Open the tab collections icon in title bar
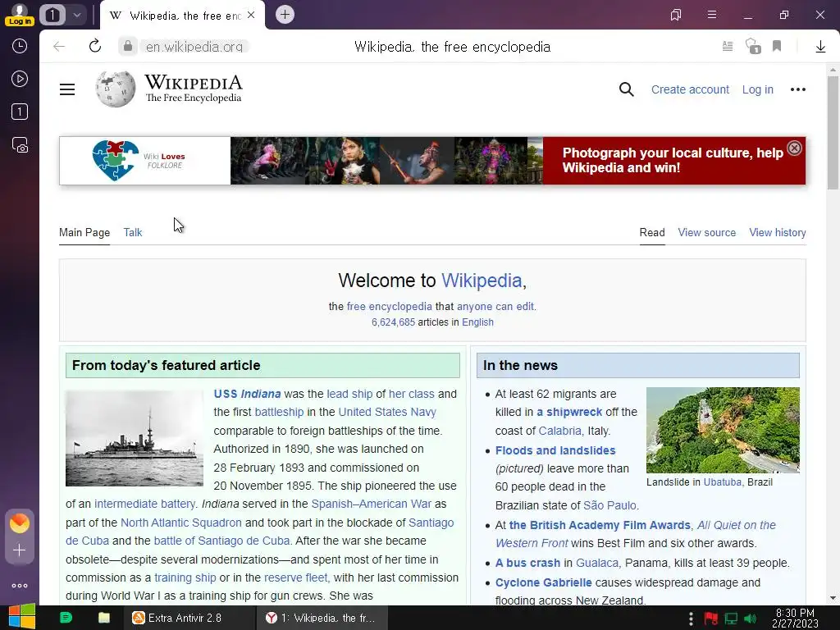 (676, 15)
